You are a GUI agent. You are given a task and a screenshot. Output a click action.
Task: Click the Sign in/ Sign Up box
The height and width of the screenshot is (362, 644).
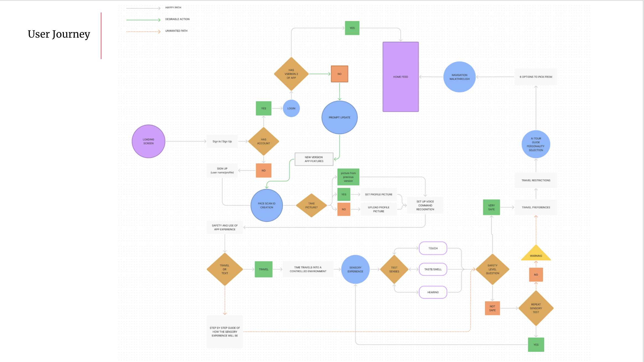[x=222, y=141]
